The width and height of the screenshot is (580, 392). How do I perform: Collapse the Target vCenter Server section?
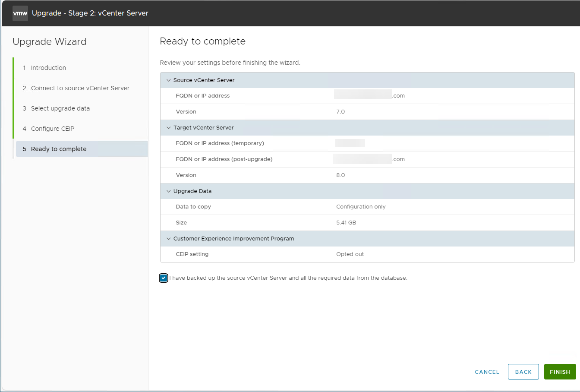169,128
